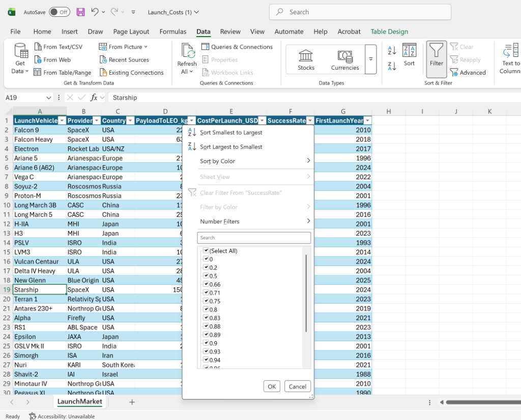The height and width of the screenshot is (420, 521).
Task: Open the File menu
Action: pos(15,32)
